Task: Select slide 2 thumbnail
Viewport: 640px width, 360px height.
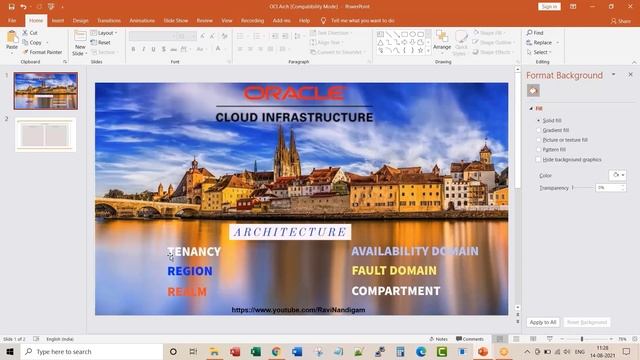Action: [x=45, y=135]
